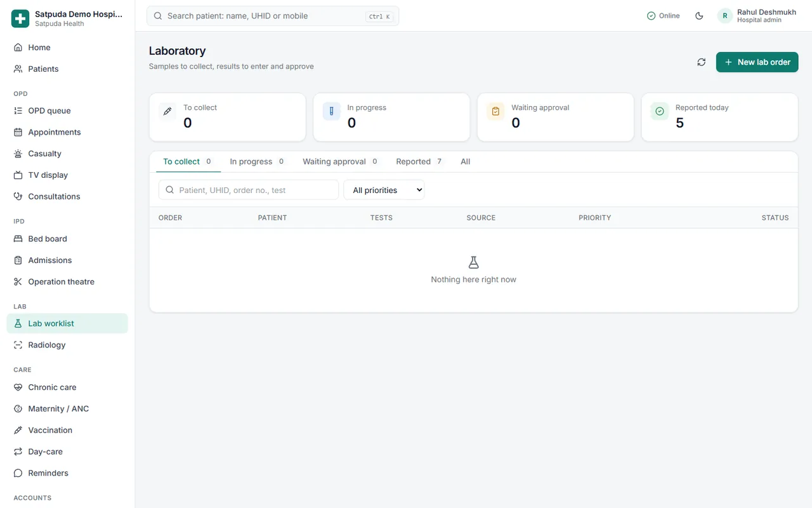Click the magnifier icon in patient search
This screenshot has width=812, height=508.
point(158,16)
